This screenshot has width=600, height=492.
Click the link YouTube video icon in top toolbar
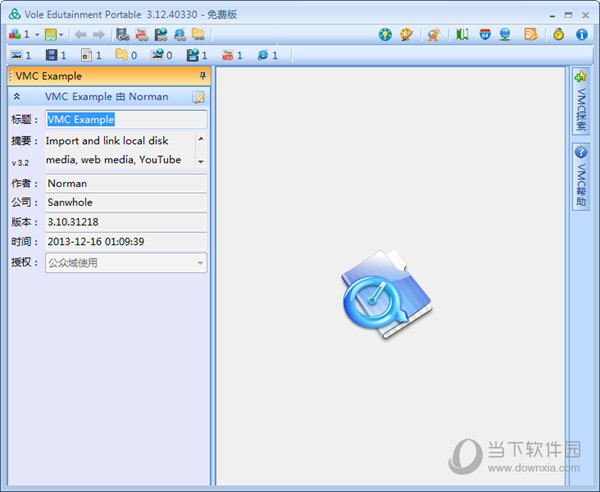click(x=142, y=35)
